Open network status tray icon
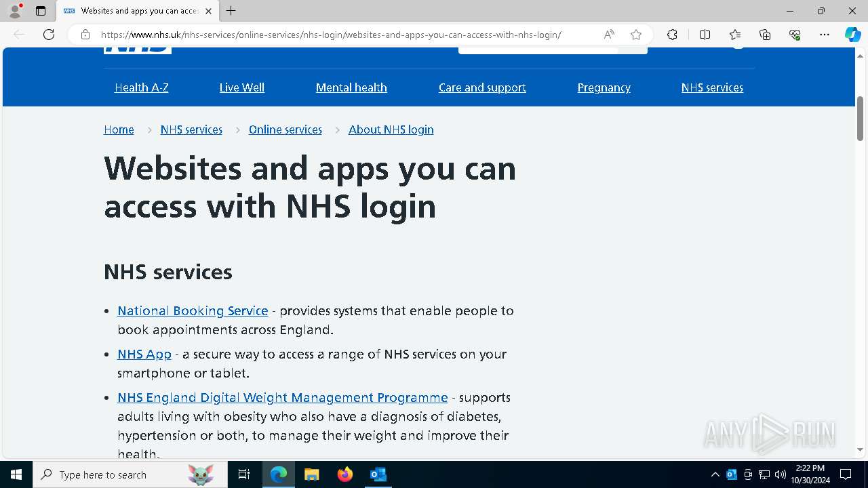 764,474
